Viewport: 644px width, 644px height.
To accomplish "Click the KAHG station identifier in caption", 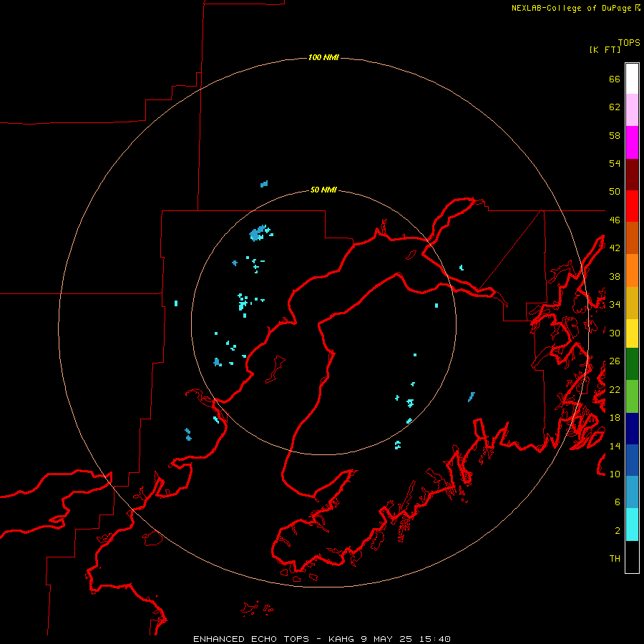I will click(x=342, y=639).
